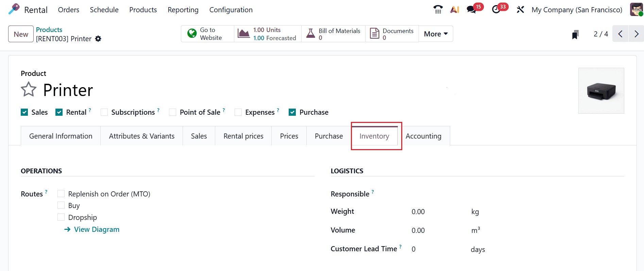Enable the Subscriptions checkbox
644x271 pixels.
point(104,112)
